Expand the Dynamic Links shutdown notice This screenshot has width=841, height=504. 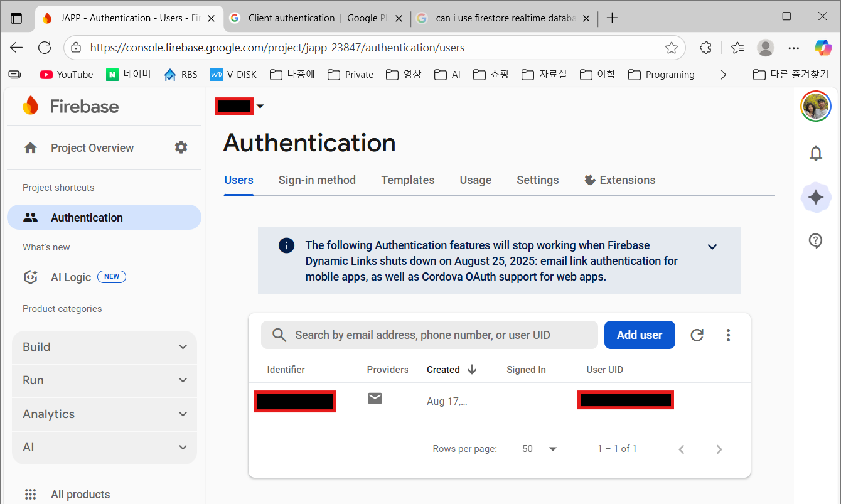point(712,247)
